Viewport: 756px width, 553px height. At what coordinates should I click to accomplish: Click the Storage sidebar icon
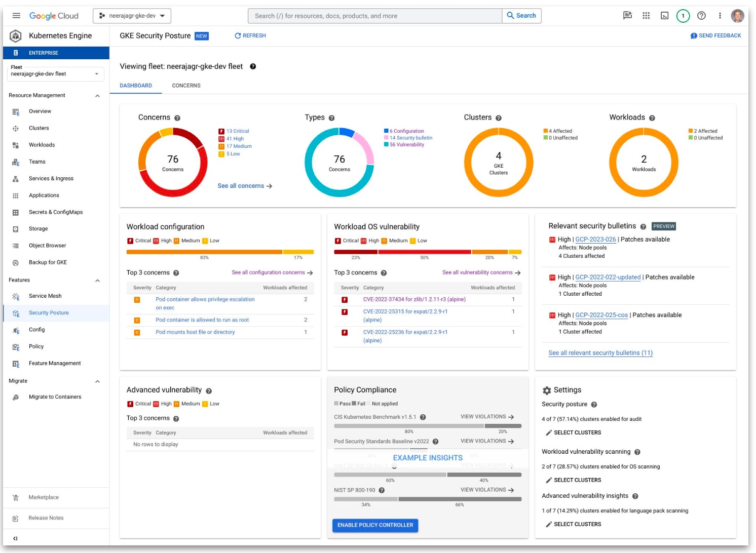[x=16, y=229]
